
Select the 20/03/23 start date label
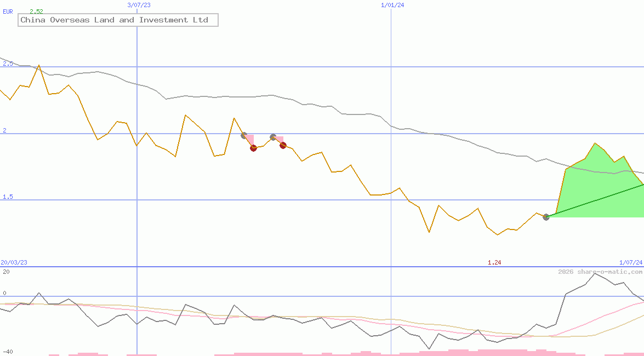14,262
